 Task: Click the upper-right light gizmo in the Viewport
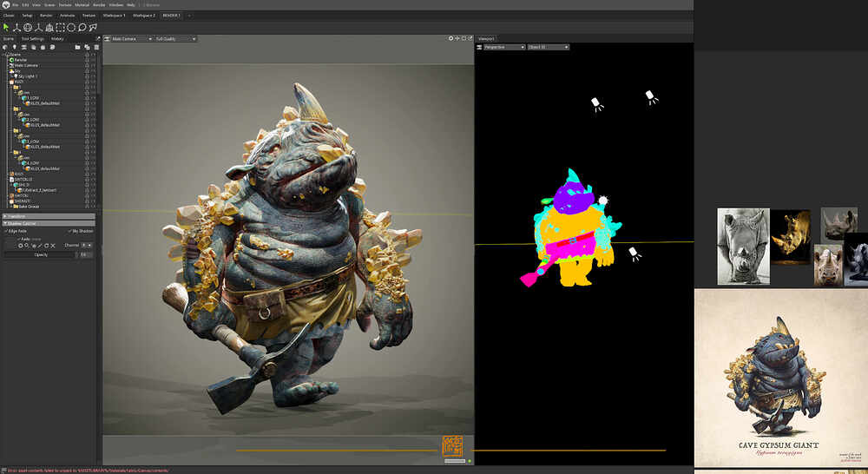tap(652, 97)
